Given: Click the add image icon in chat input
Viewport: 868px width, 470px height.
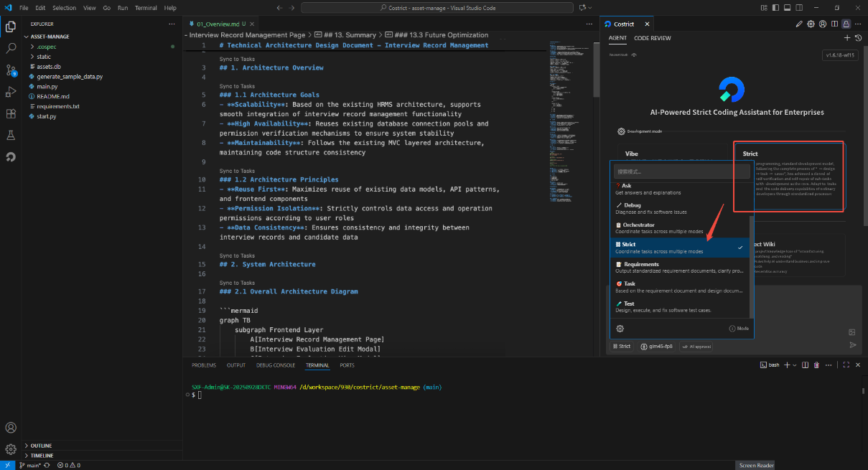Looking at the screenshot, I should tap(852, 332).
